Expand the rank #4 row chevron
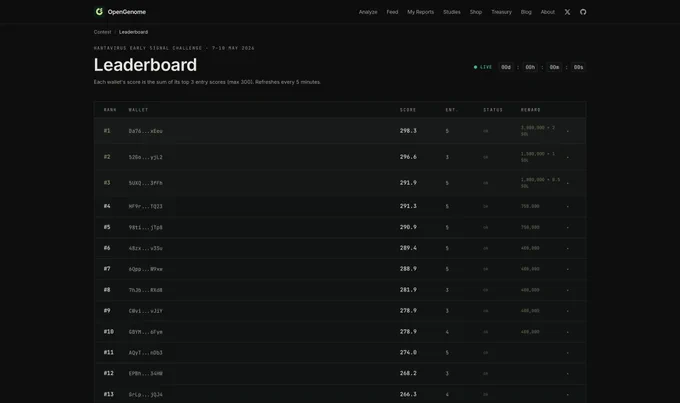 (567, 206)
